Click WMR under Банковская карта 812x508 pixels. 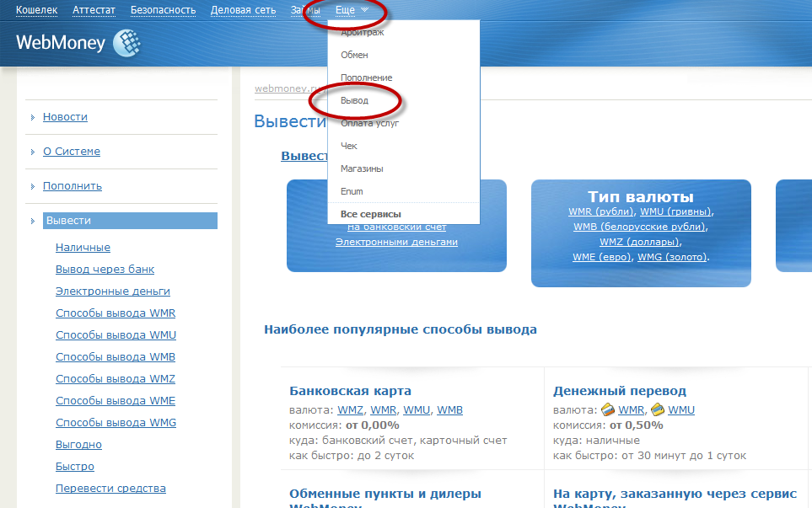tap(383, 410)
